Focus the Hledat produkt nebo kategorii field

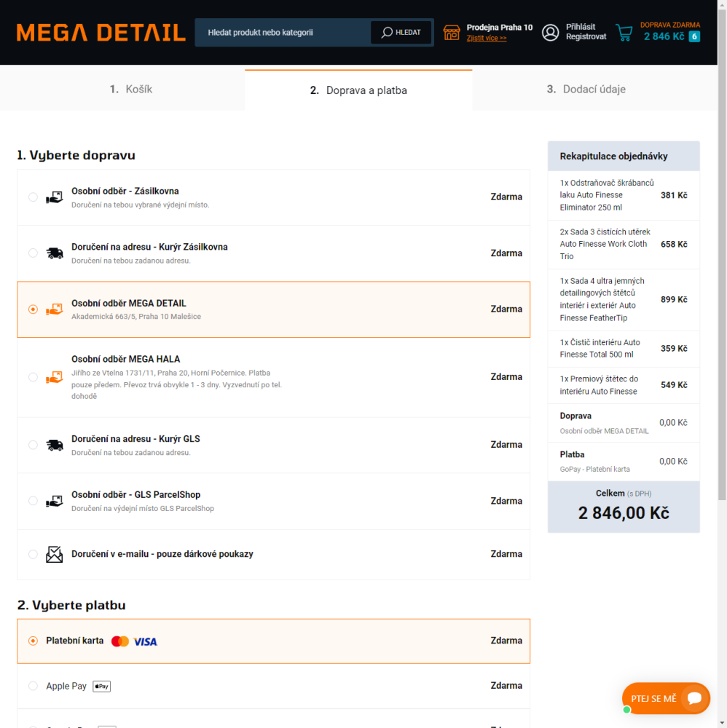[x=283, y=33]
